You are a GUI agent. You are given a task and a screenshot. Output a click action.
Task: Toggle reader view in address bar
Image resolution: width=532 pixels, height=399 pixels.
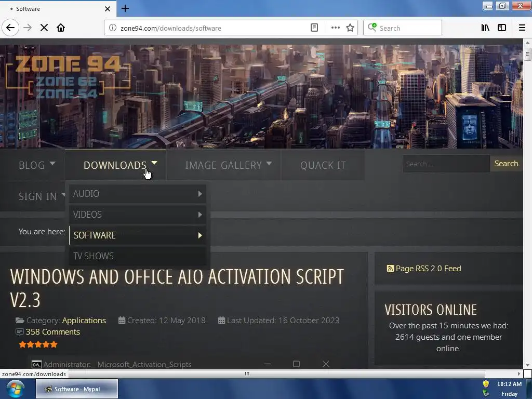(314, 28)
